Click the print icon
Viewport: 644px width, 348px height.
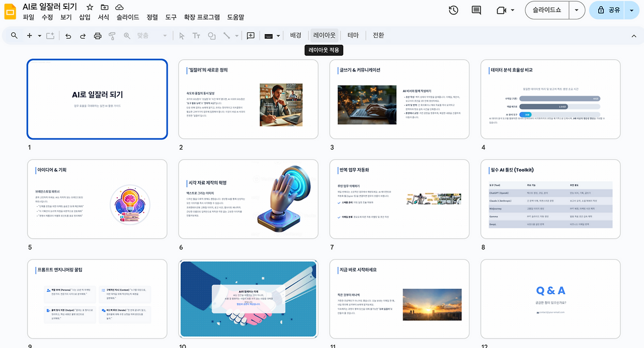pos(98,36)
